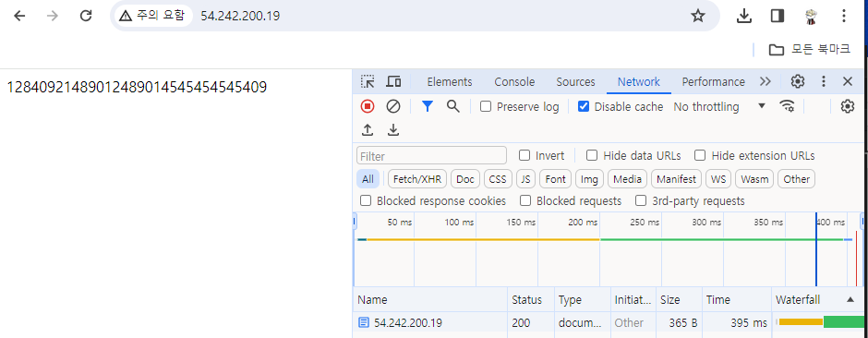Filter by Img requests
This screenshot has height=338, width=868.
(x=589, y=178)
